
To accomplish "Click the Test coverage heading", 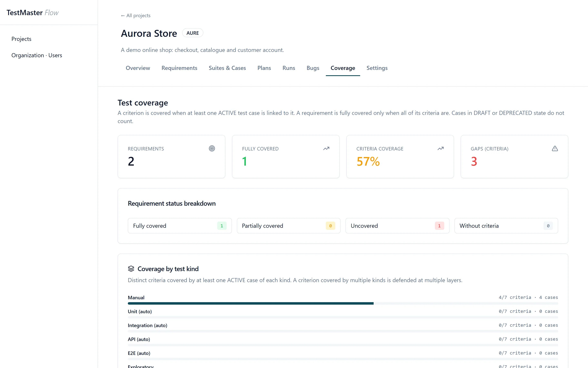I will pyautogui.click(x=143, y=103).
